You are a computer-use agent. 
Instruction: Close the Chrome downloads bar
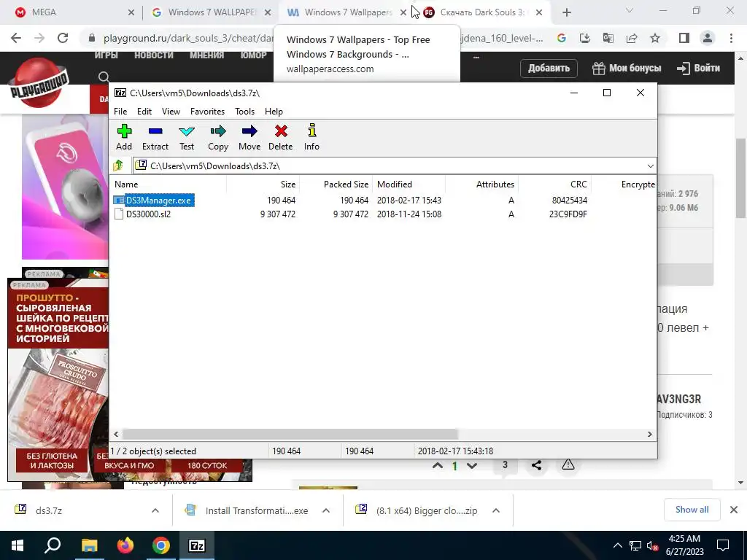pyautogui.click(x=734, y=510)
